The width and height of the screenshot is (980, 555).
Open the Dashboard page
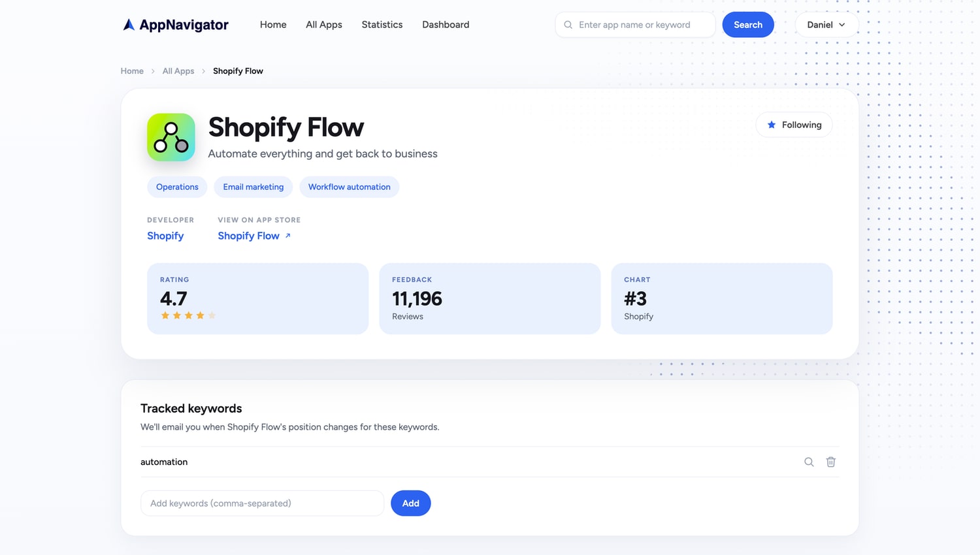pyautogui.click(x=446, y=25)
